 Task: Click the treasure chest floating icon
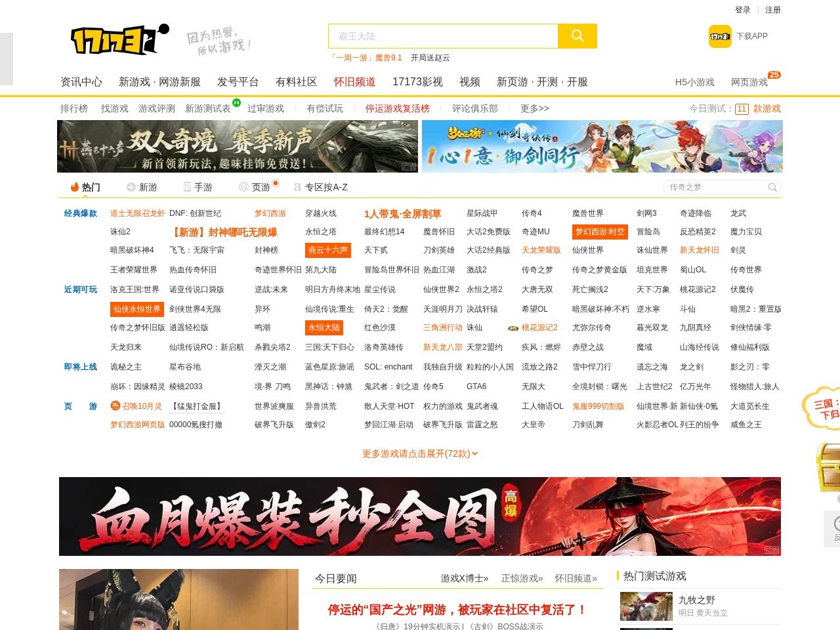[828, 467]
